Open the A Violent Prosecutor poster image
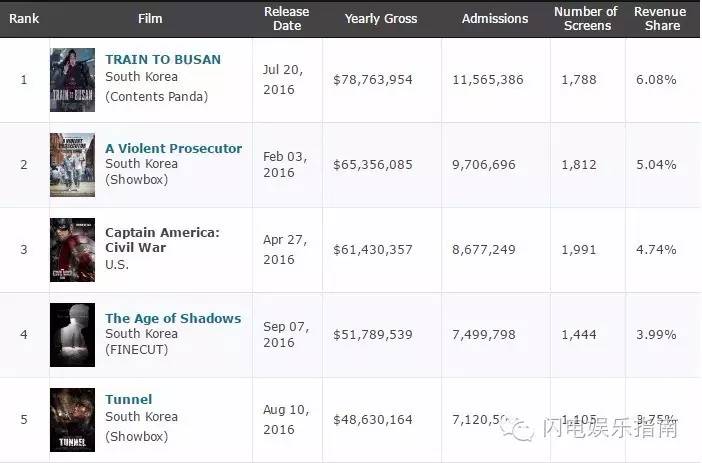 point(72,165)
